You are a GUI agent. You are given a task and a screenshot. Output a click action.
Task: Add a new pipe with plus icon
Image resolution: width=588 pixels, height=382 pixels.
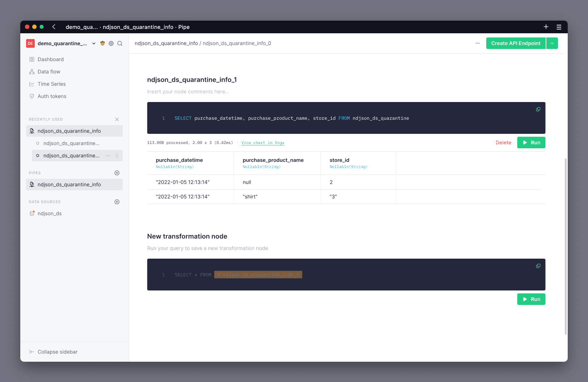click(117, 173)
